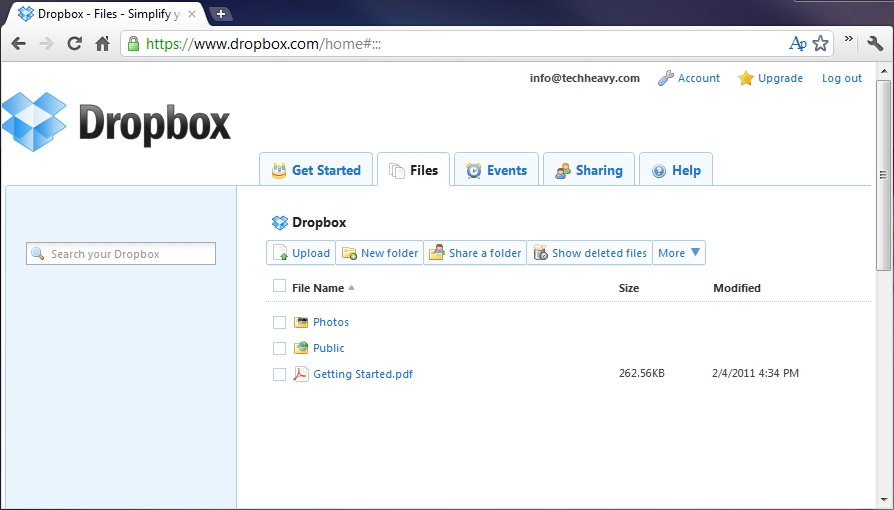Switch to the Get Started tab

pyautogui.click(x=316, y=169)
